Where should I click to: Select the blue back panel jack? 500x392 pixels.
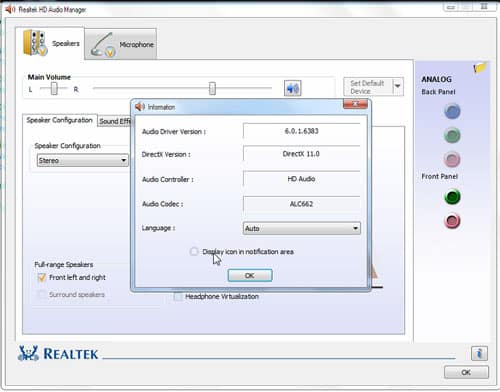tap(452, 111)
